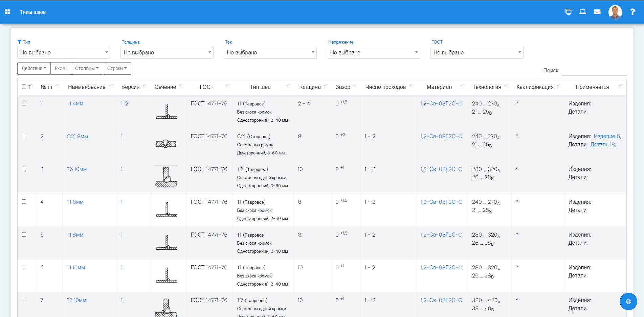Open settings via the floating gear button

pos(628,301)
